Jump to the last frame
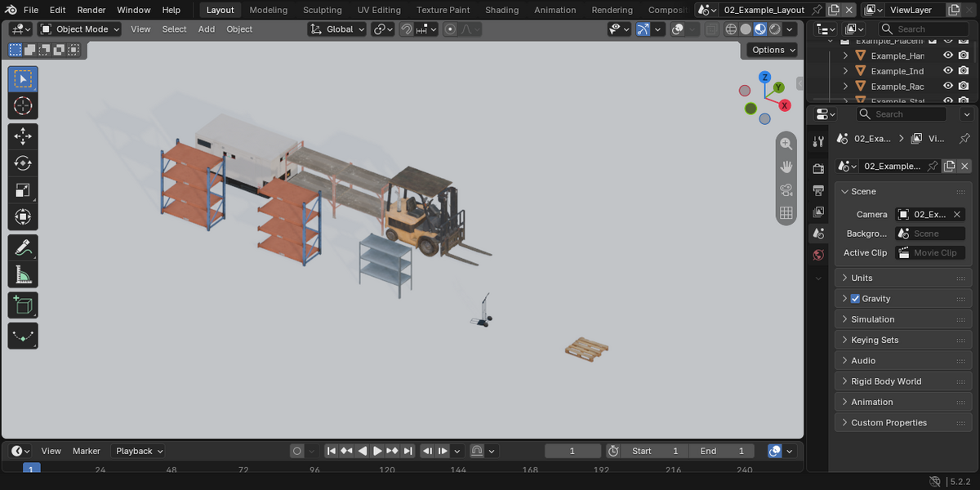The width and height of the screenshot is (980, 490). pyautogui.click(x=408, y=451)
